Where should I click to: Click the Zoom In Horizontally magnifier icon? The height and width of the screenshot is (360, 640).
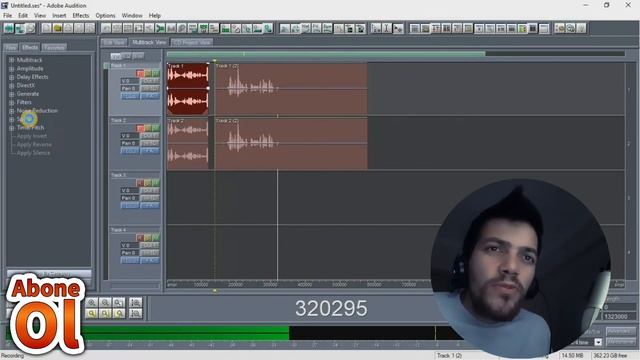[x=92, y=302]
